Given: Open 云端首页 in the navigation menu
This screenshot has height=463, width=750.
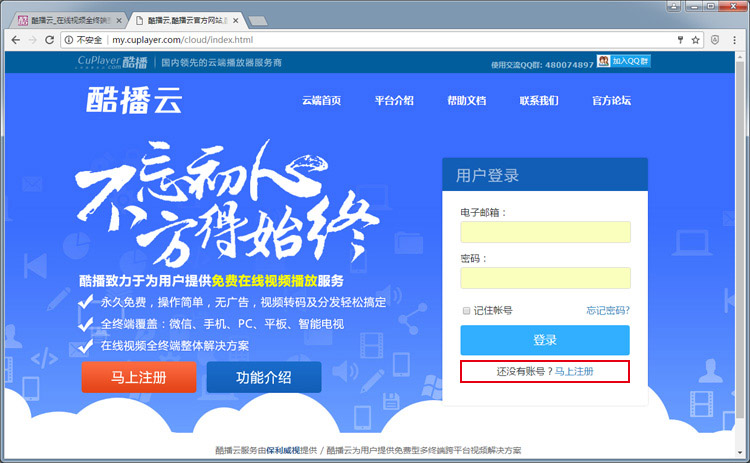Looking at the screenshot, I should [x=321, y=101].
